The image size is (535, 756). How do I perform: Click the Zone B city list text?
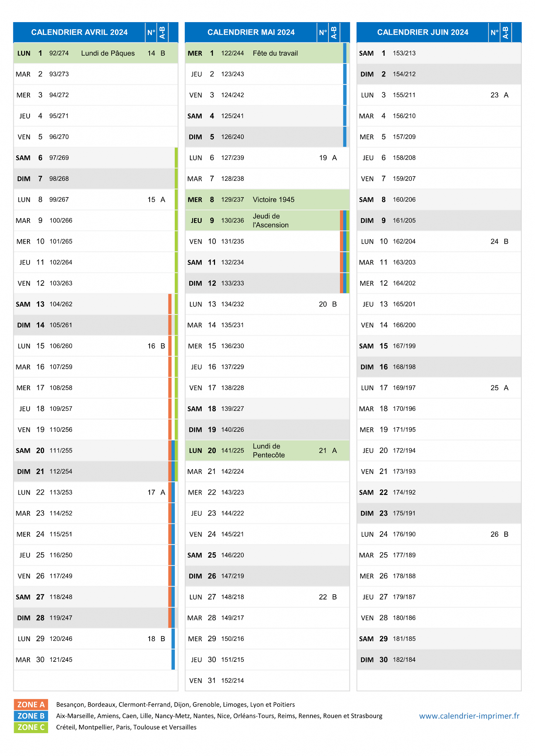[x=219, y=716]
